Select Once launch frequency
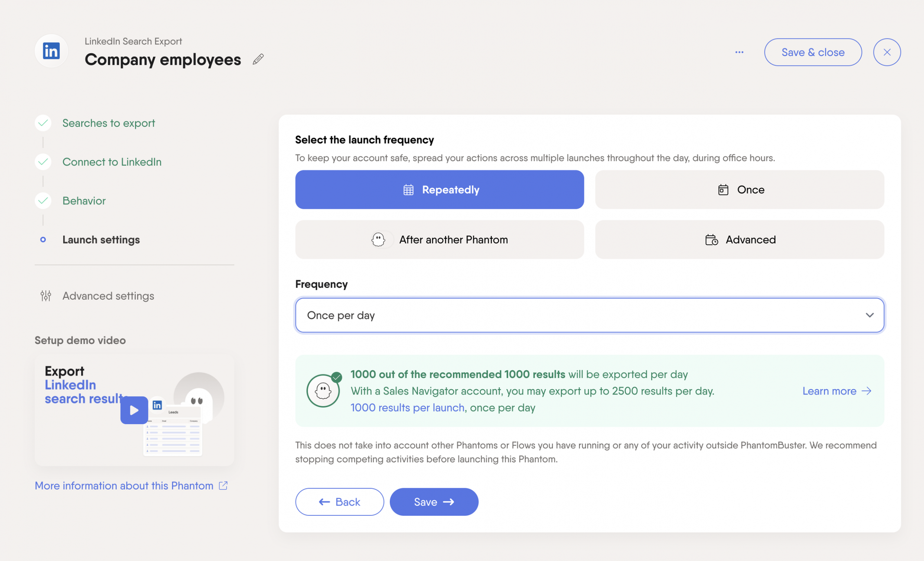The image size is (924, 561). (740, 190)
